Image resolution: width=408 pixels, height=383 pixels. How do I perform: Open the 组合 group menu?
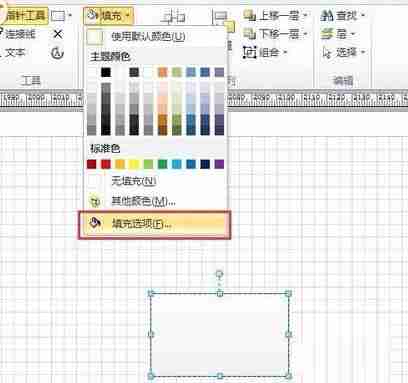265,52
